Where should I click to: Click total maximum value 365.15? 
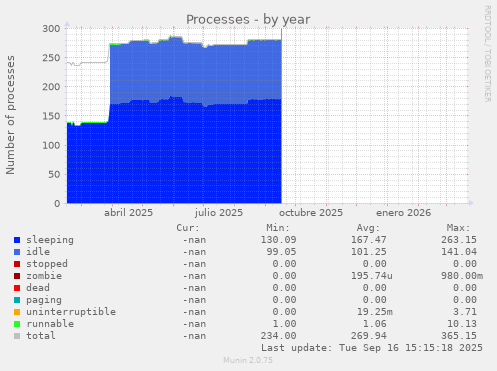[459, 336]
